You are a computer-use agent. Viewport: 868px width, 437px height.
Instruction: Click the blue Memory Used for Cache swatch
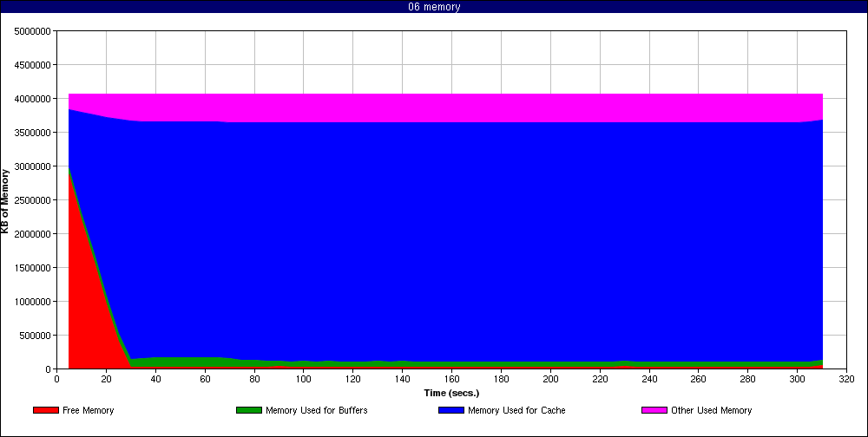(451, 410)
